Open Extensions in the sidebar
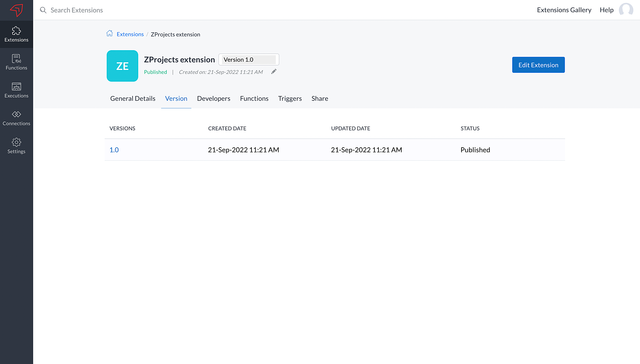 tap(16, 34)
